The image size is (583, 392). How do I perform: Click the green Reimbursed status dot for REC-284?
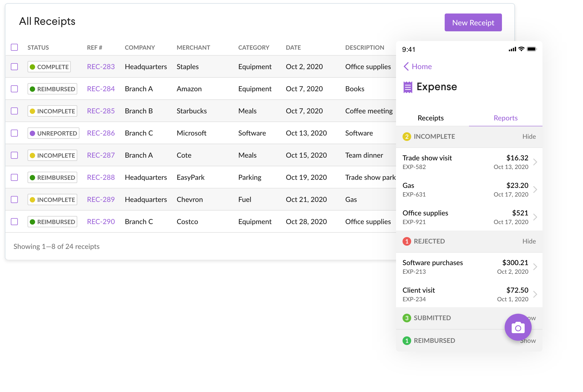pos(33,89)
